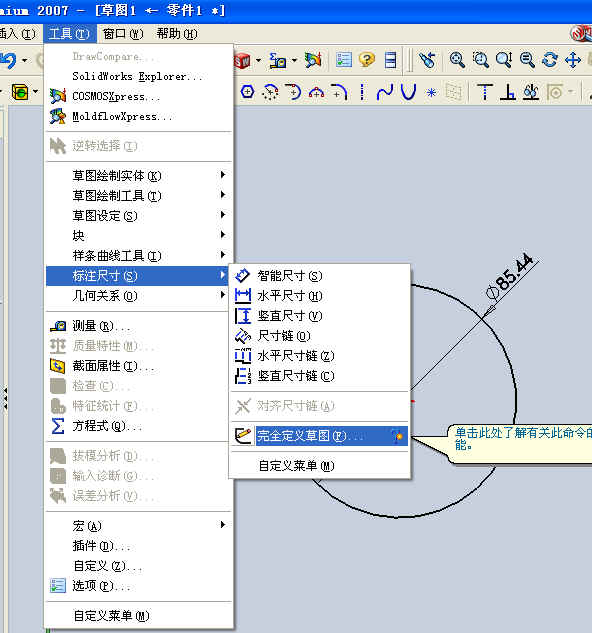The height and width of the screenshot is (633, 592).
Task: Click the blue striped list toolbar icon
Action: click(x=390, y=60)
